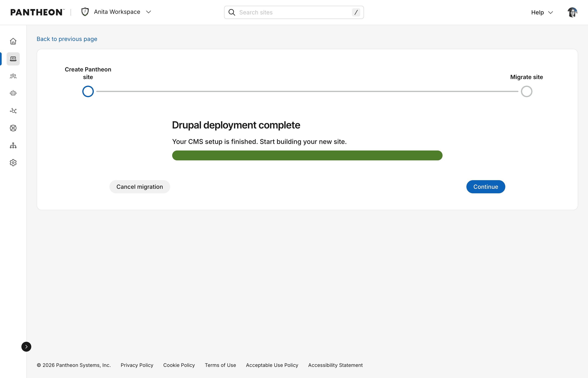Open the user avatar menu
The image size is (588, 378).
572,12
